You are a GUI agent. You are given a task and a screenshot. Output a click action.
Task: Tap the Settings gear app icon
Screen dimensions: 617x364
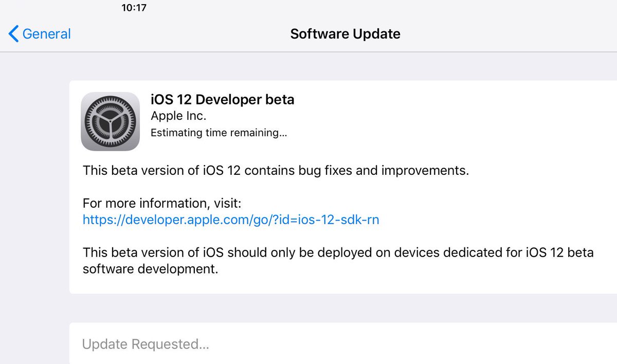(x=111, y=121)
